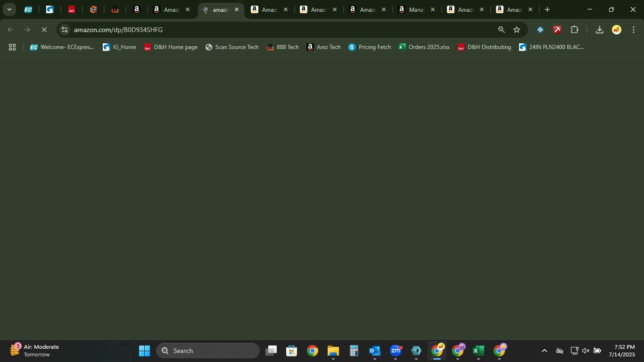Open Task View on the taskbar
The image size is (644, 362).
271,351
